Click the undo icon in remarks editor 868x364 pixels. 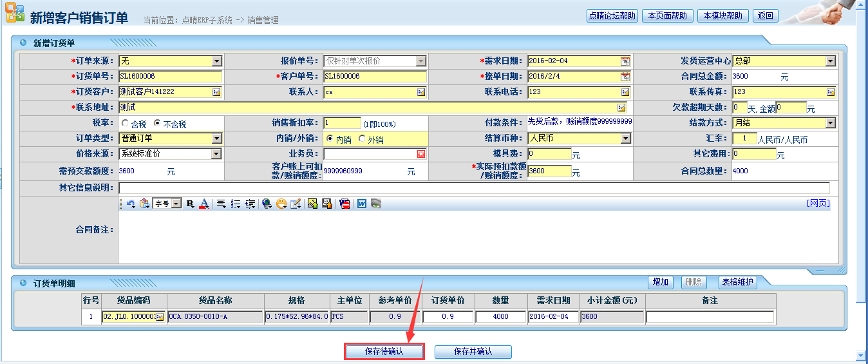tap(131, 204)
